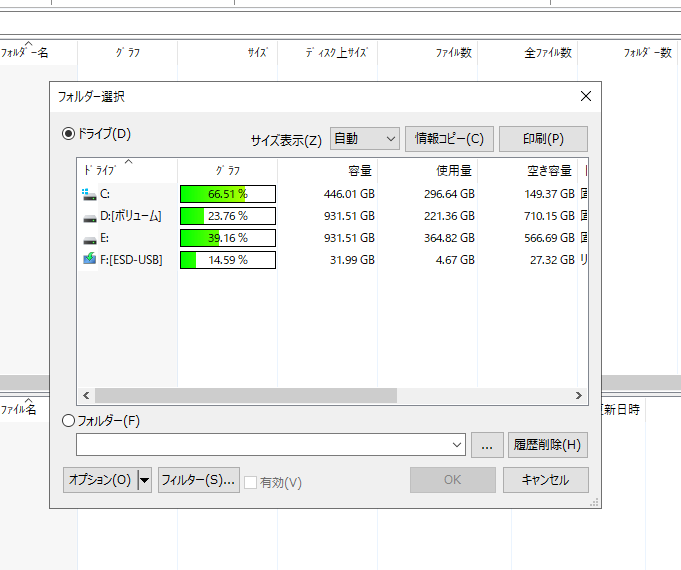681x570 pixels.
Task: Click the D: volume drive icon
Action: (x=90, y=216)
